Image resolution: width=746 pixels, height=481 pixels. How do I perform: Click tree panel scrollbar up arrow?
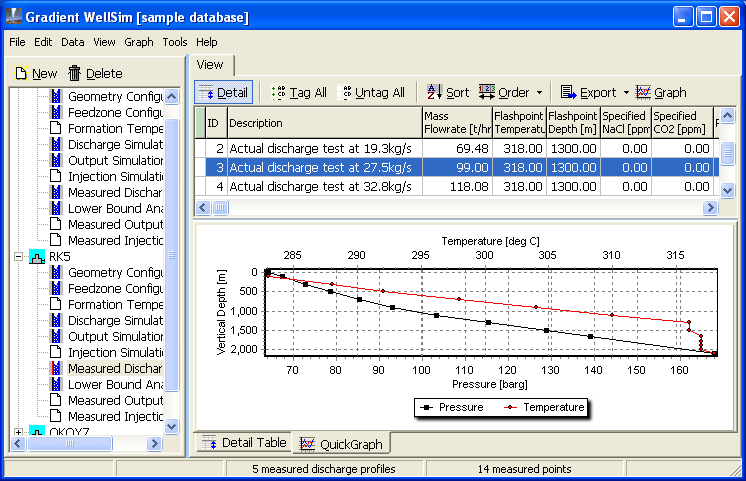(171, 97)
